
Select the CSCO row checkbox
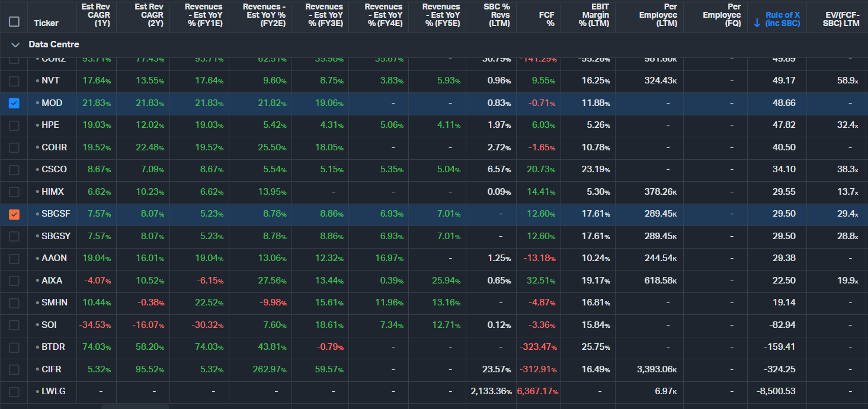tap(14, 170)
